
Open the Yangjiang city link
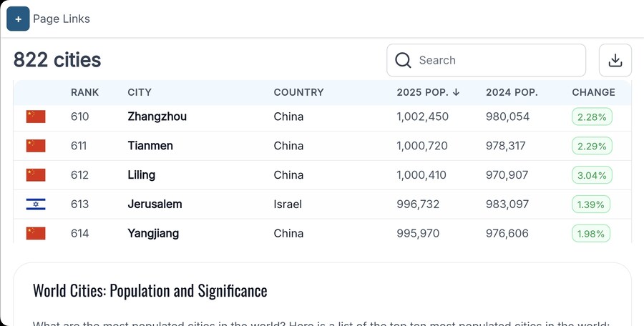click(x=153, y=234)
